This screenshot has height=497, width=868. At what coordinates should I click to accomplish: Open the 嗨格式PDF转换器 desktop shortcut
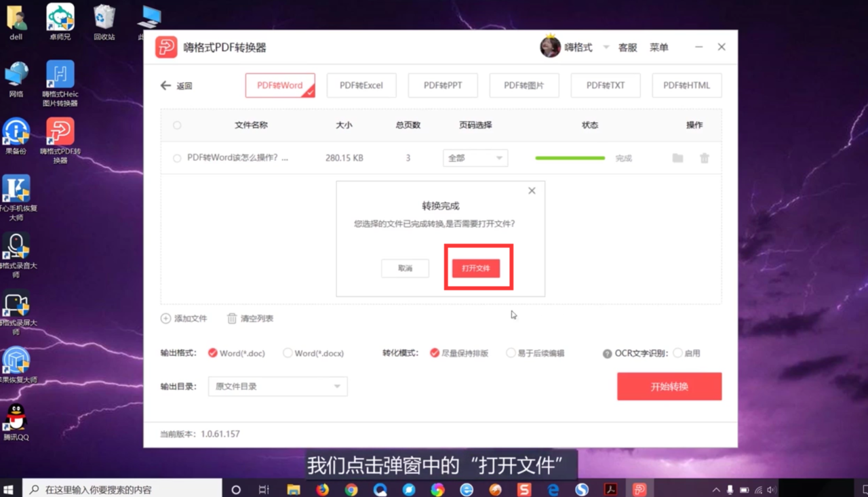[60, 140]
